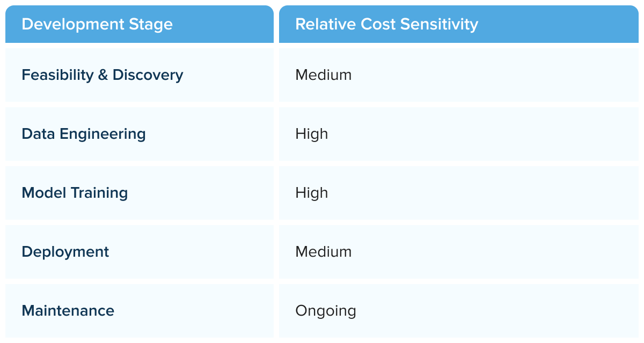The height and width of the screenshot is (343, 644).
Task: Select the Deployment stage cell
Action: 140,252
